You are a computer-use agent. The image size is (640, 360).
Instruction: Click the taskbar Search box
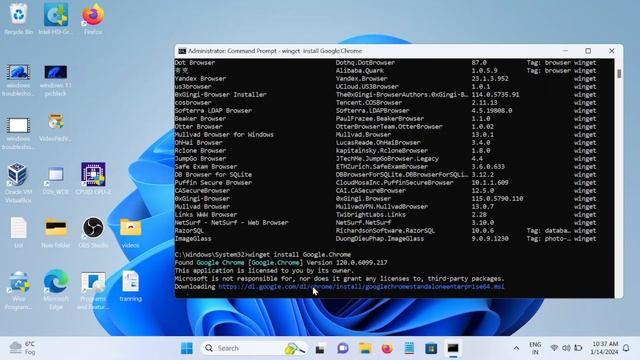pos(254,348)
